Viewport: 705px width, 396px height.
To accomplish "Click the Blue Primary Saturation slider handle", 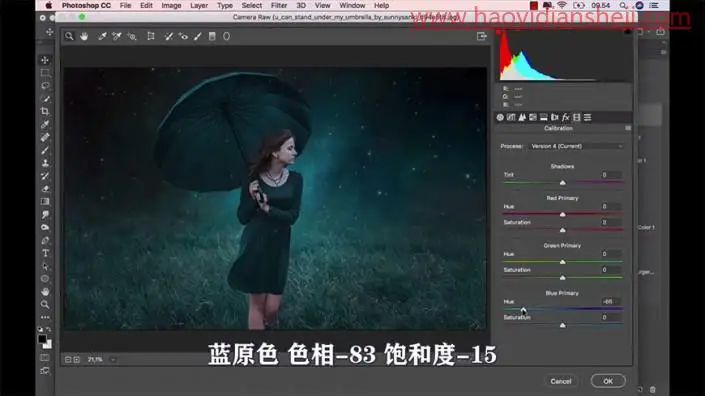I will click(562, 325).
